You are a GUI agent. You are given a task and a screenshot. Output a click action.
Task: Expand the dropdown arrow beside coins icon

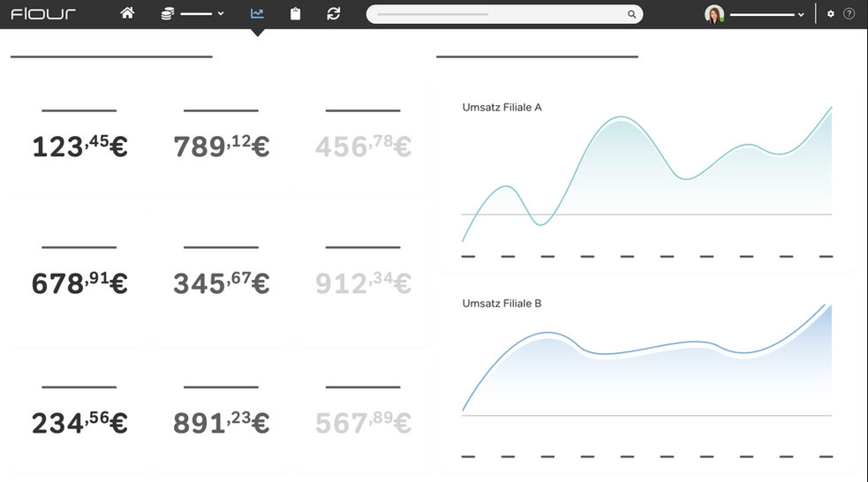coord(220,14)
